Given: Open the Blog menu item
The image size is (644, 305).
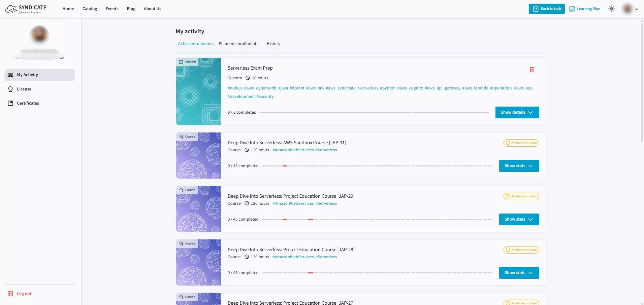Looking at the screenshot, I should click(x=131, y=9).
